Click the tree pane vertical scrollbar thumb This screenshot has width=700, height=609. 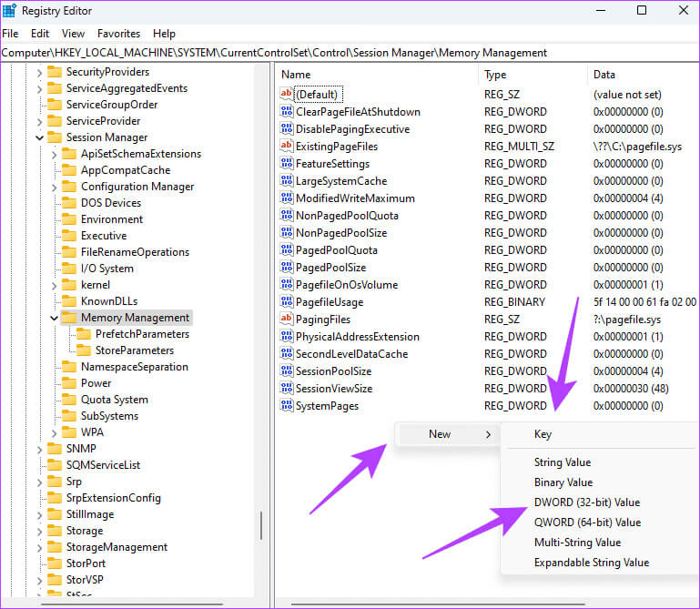[261, 525]
